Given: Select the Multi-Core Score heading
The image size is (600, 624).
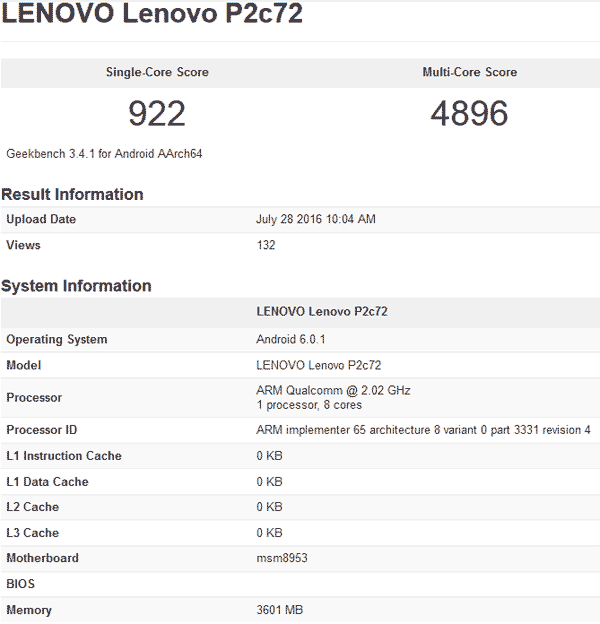Looking at the screenshot, I should [469, 72].
